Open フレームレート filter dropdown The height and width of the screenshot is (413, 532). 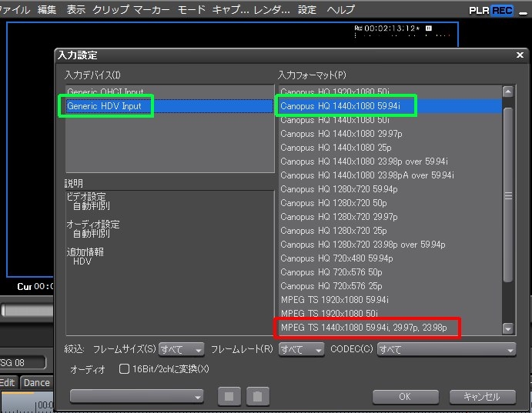click(301, 349)
